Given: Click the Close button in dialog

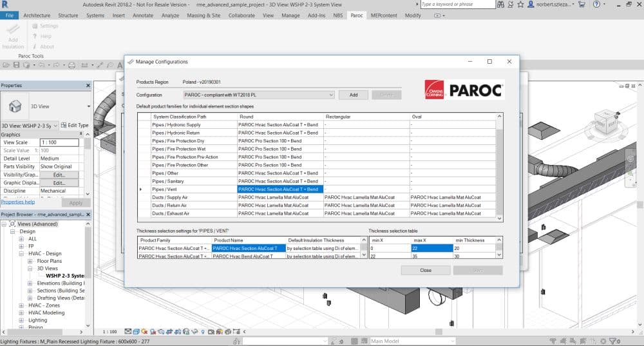Looking at the screenshot, I should [x=425, y=270].
